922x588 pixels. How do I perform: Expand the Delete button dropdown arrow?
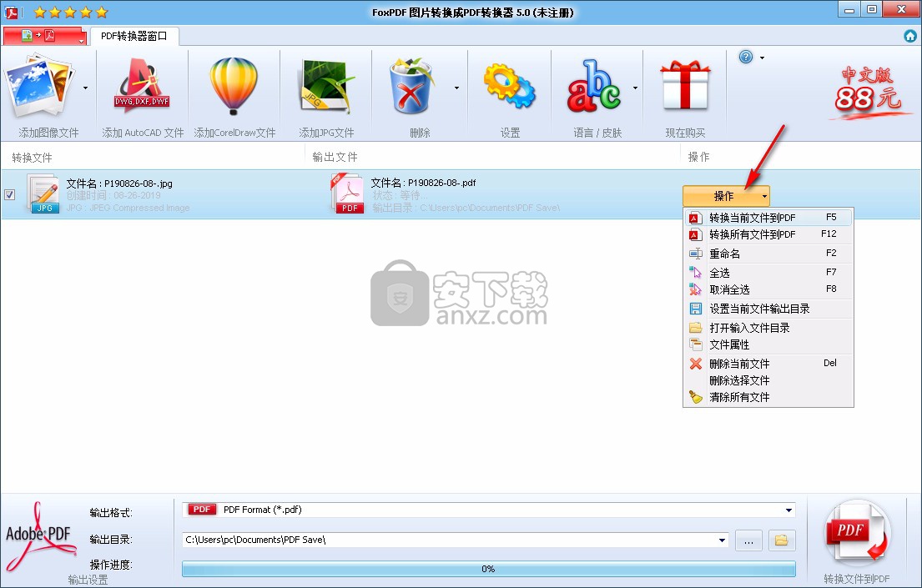457,88
